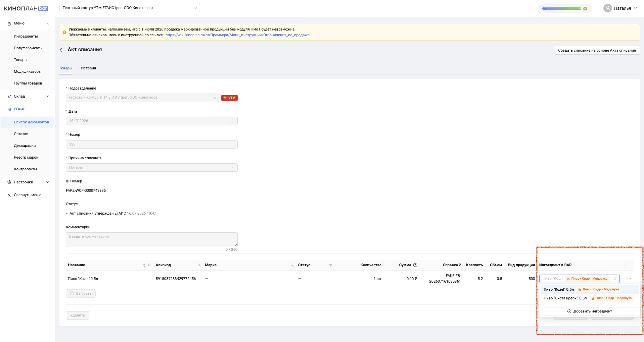Open Ингредиенты in the sidebar
Screen dimensions: 644x342
[26, 36]
